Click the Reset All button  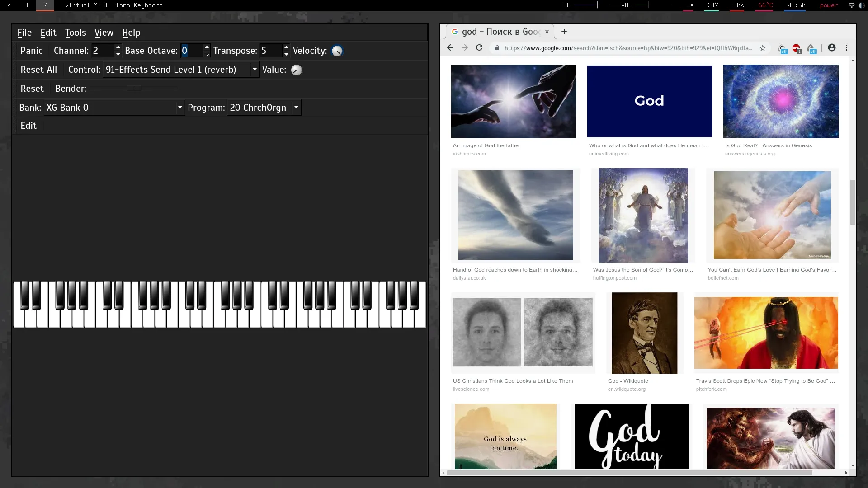point(38,70)
